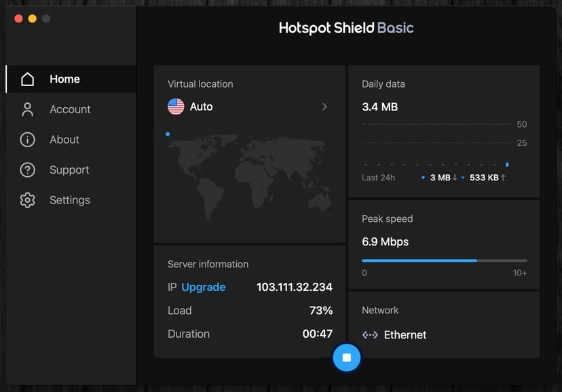Viewport: 562px width, 392px height.
Task: Select the Settings menu label
Action: click(70, 200)
